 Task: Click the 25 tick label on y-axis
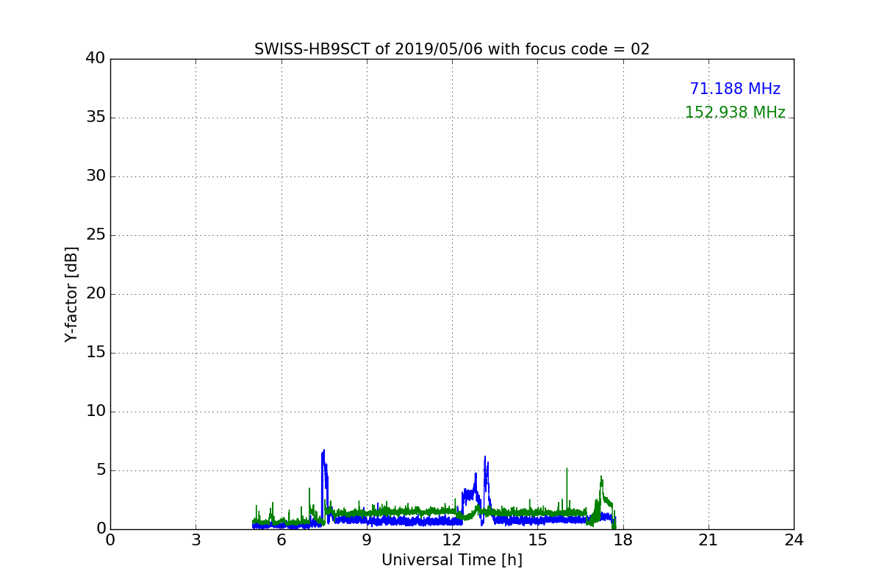click(96, 235)
